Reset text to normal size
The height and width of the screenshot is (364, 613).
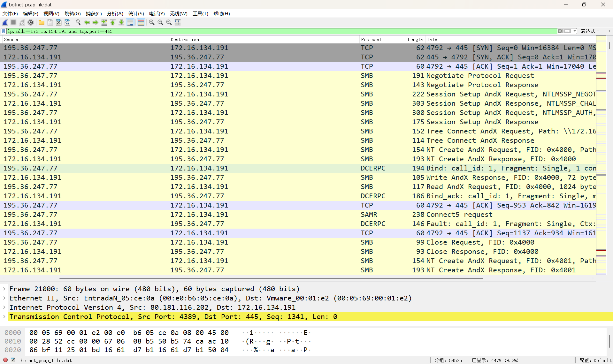(169, 22)
